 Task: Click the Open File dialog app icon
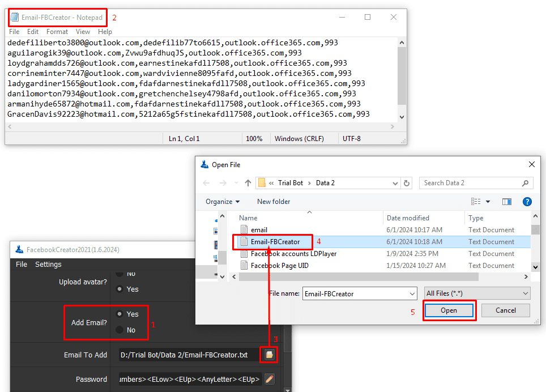click(204, 164)
